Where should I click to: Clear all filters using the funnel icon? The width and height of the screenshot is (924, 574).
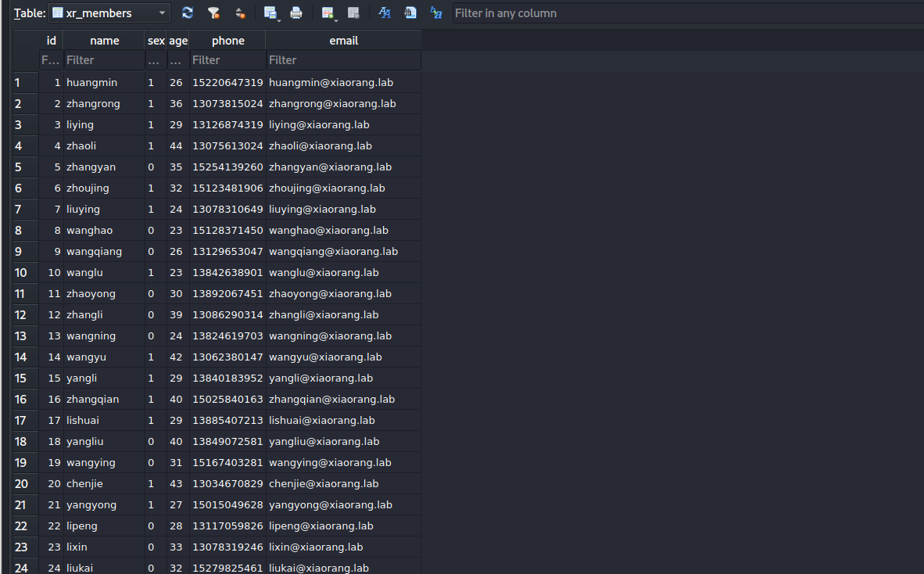(213, 13)
